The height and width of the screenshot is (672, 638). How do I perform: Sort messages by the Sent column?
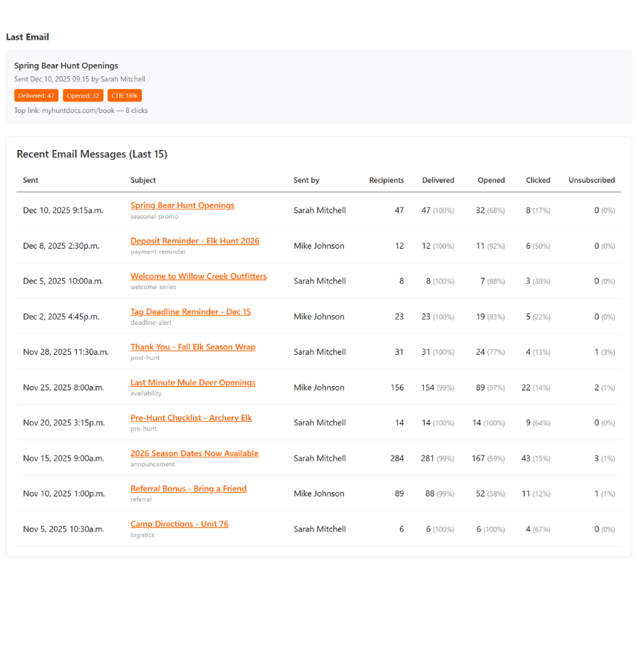coord(30,180)
